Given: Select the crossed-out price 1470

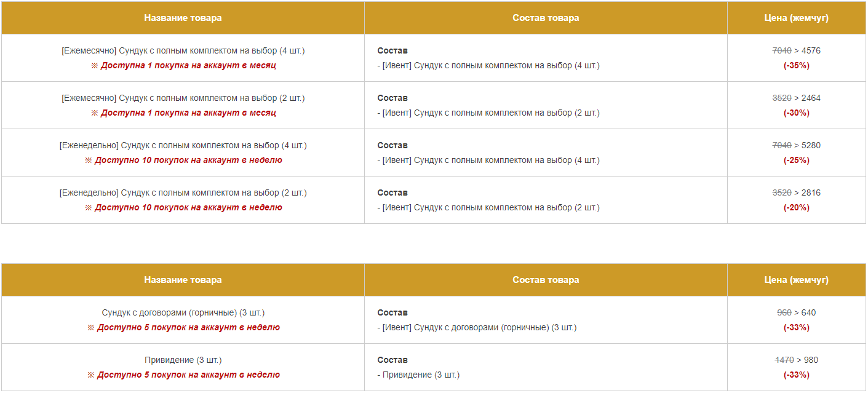Looking at the screenshot, I should coord(784,360).
